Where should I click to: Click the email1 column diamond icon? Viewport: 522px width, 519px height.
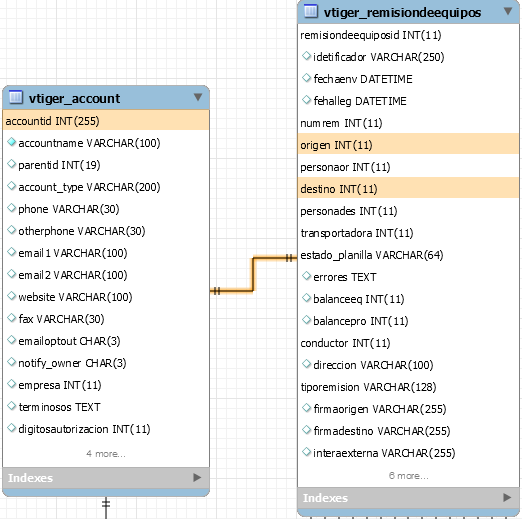pos(12,252)
